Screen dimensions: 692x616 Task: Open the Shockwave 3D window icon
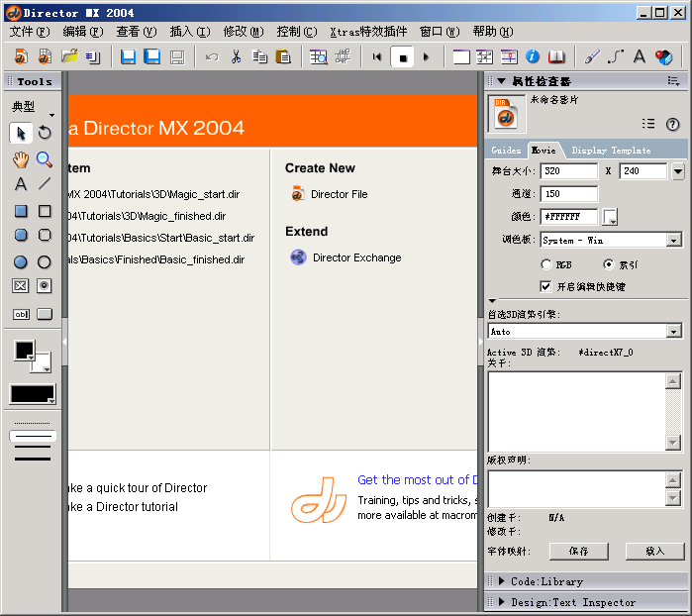[x=663, y=57]
